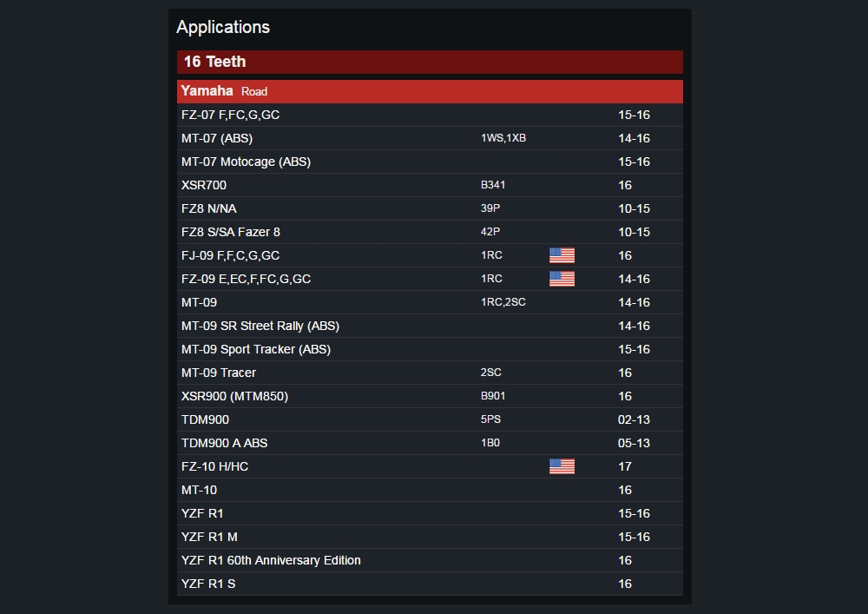Click the XSR700 model name
This screenshot has width=868, height=614.
pyautogui.click(x=204, y=185)
